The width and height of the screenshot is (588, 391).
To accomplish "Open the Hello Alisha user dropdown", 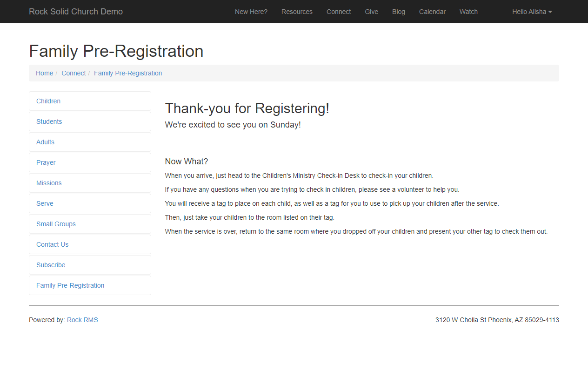I will click(x=532, y=12).
